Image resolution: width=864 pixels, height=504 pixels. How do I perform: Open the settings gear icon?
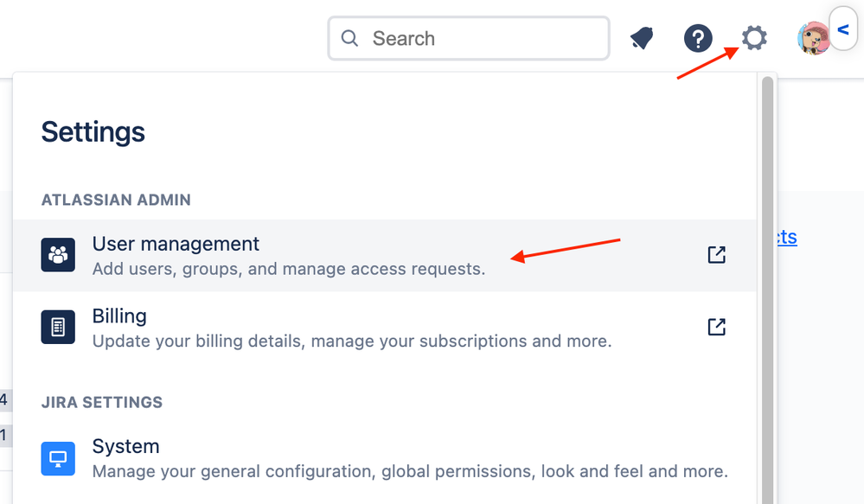(754, 38)
